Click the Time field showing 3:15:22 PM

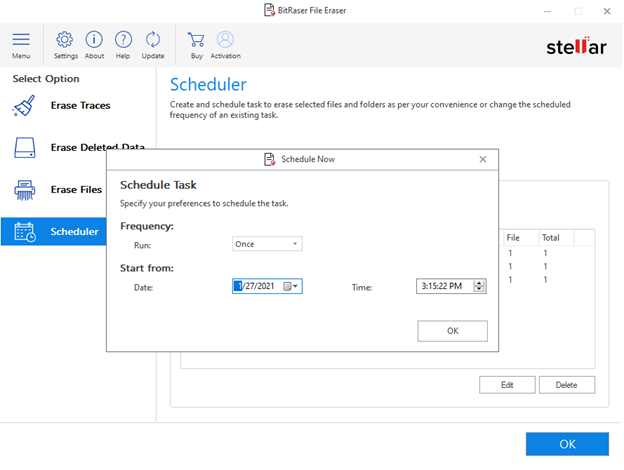(451, 286)
